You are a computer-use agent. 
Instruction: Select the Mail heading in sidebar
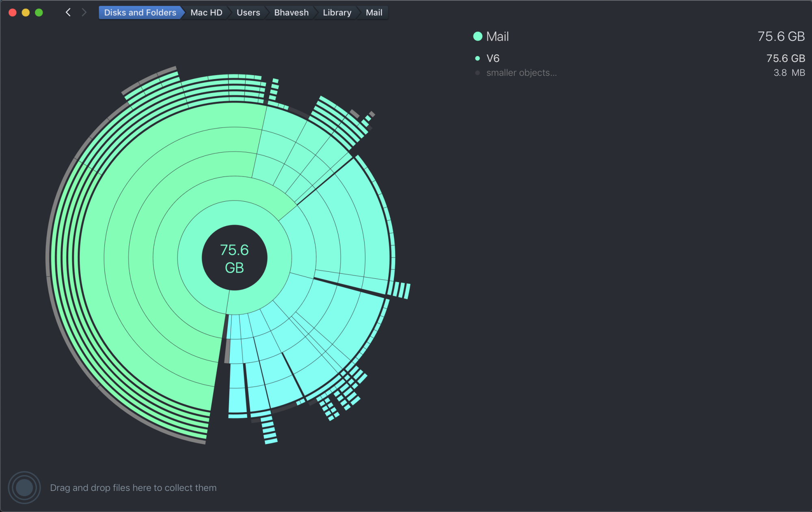coord(497,37)
